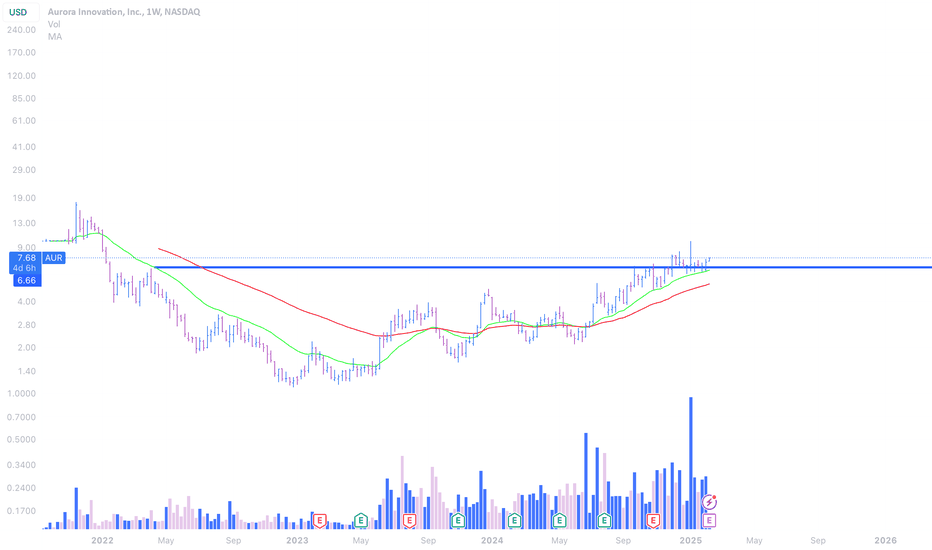Click the 120.00 price axis label
Image resolution: width=932 pixels, height=550 pixels.
pyautogui.click(x=21, y=76)
